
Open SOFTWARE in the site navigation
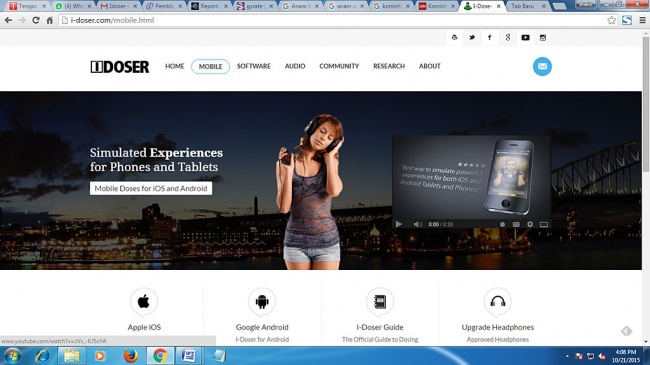point(254,66)
